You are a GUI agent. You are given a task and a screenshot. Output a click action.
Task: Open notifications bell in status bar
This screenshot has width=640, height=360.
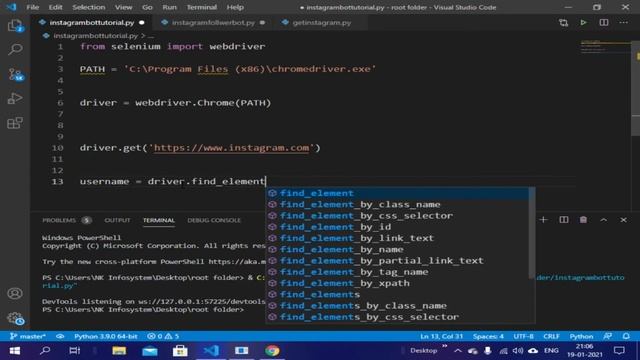(x=626, y=336)
